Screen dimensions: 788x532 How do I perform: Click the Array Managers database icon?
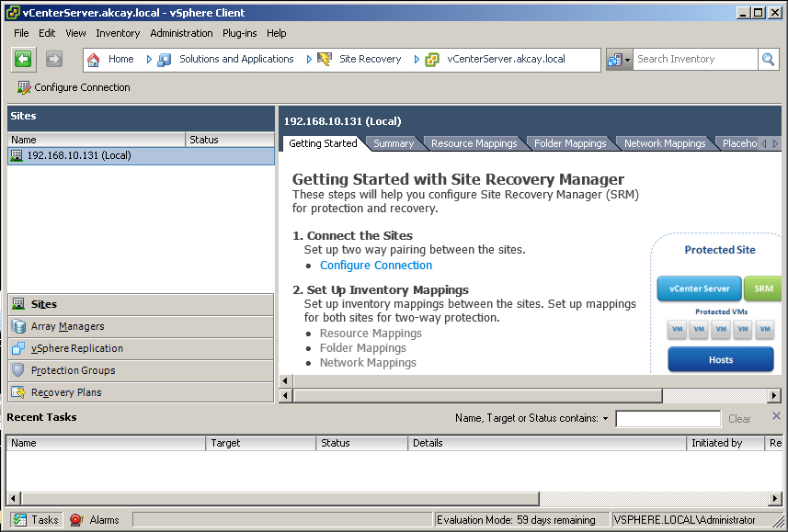pyautogui.click(x=18, y=326)
